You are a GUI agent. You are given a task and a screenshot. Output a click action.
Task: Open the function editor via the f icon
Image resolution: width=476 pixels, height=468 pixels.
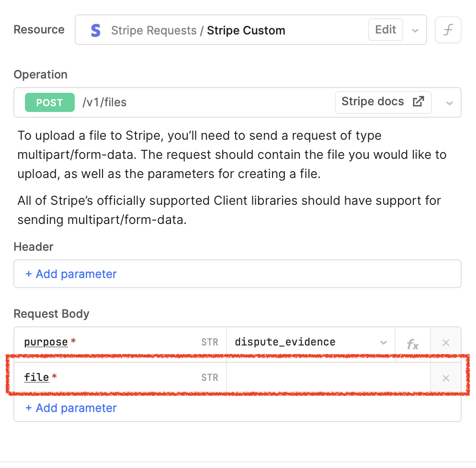[448, 30]
